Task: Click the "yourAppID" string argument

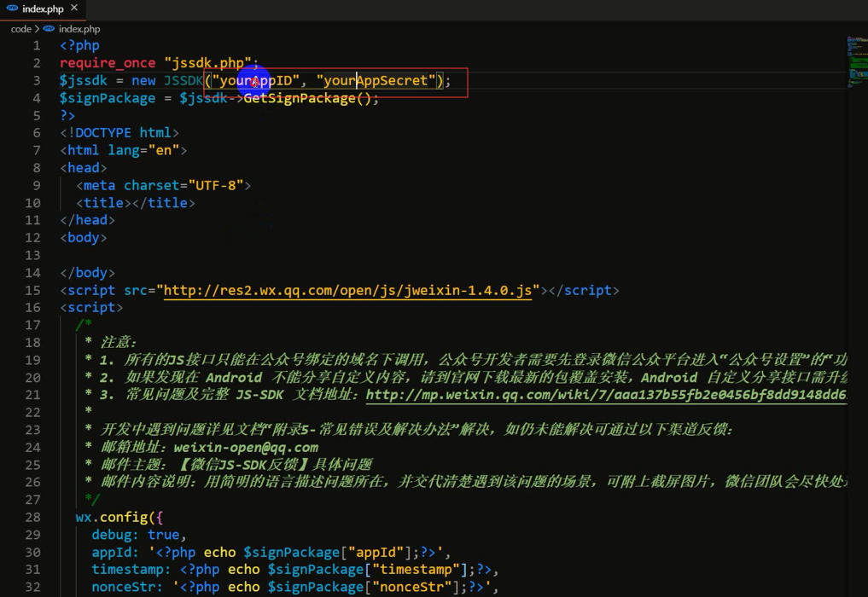Action: pyautogui.click(x=256, y=81)
